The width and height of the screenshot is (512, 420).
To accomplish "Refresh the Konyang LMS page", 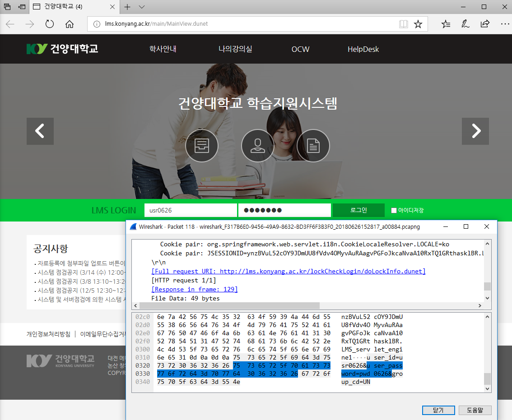I will click(50, 24).
